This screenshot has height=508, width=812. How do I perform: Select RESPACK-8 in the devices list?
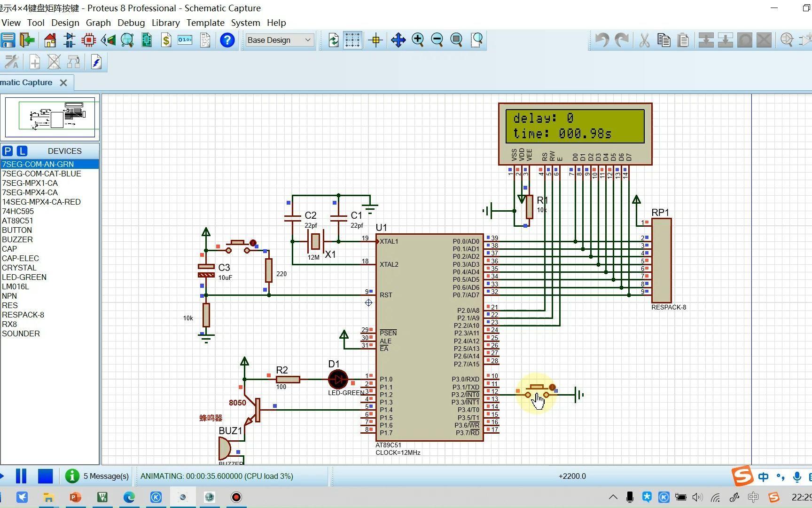[50, 315]
